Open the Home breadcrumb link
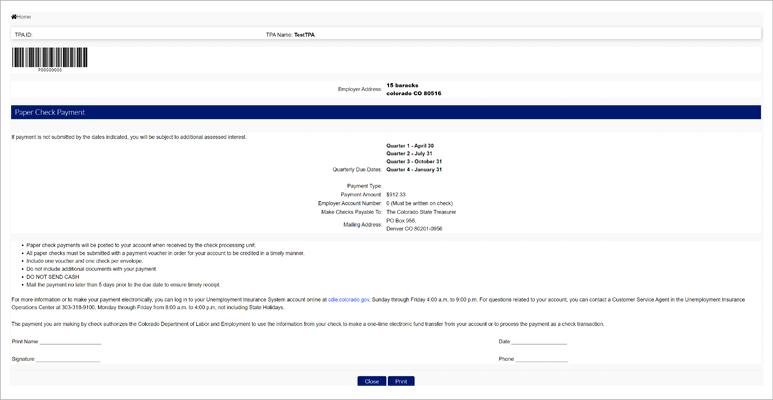The width and height of the screenshot is (773, 400). (24, 17)
